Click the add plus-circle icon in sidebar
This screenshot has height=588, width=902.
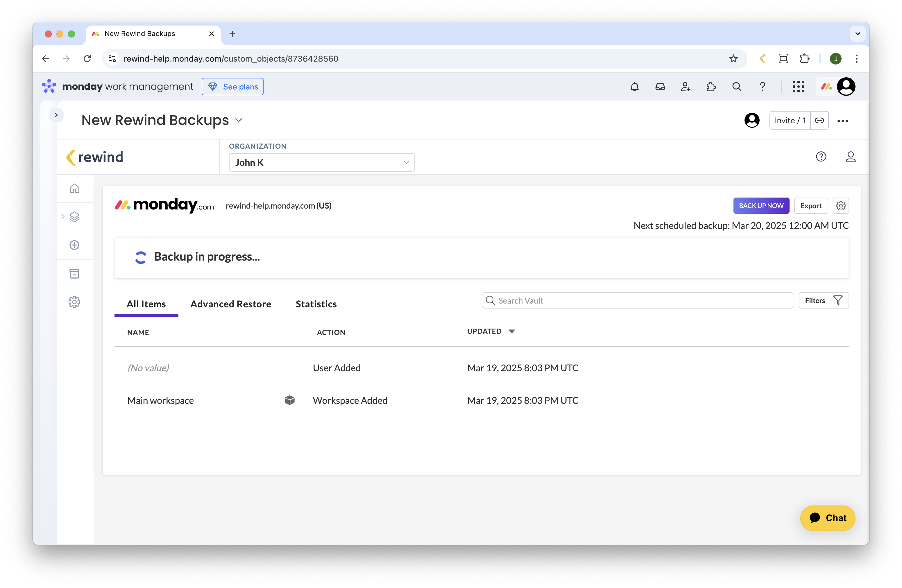[74, 245]
